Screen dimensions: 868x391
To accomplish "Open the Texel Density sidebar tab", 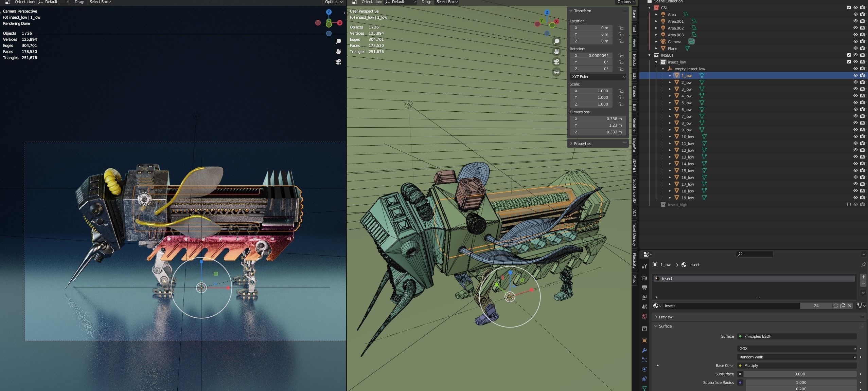I will (634, 235).
